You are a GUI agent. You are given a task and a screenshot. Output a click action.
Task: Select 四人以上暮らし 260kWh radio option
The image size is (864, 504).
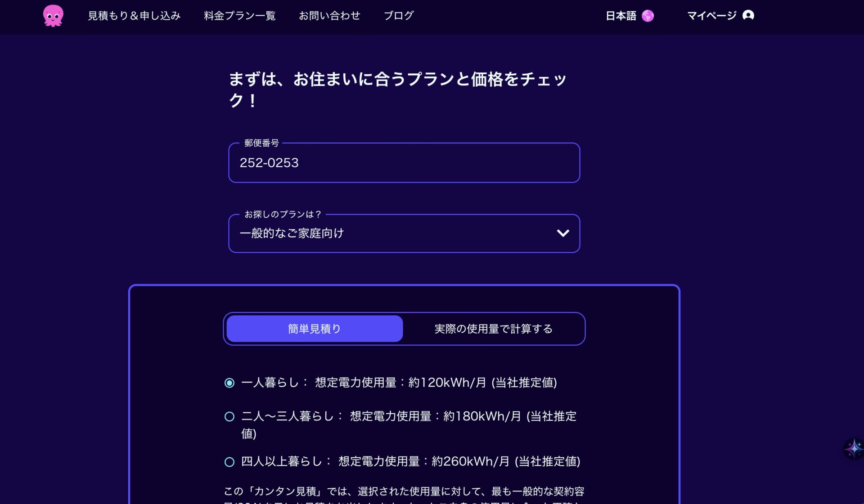pyautogui.click(x=229, y=462)
